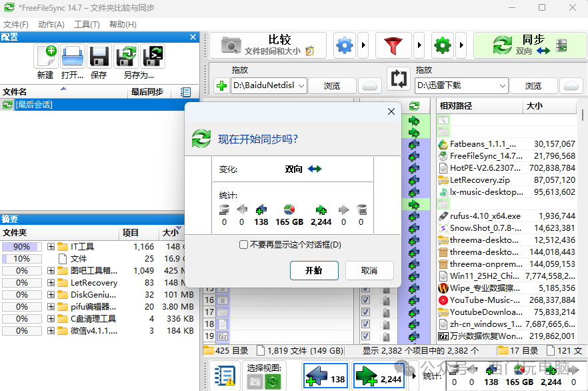Expand comparison settings arrow menu
Viewport: 588px width, 391px height.
point(363,45)
